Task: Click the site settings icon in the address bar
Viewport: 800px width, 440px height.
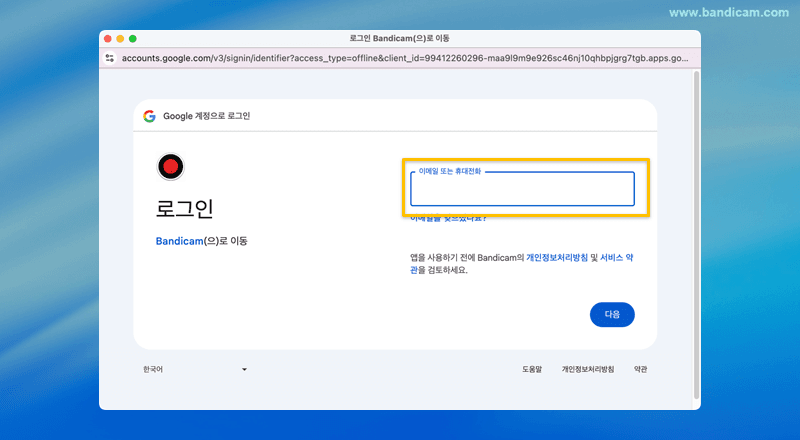Action: coord(110,58)
